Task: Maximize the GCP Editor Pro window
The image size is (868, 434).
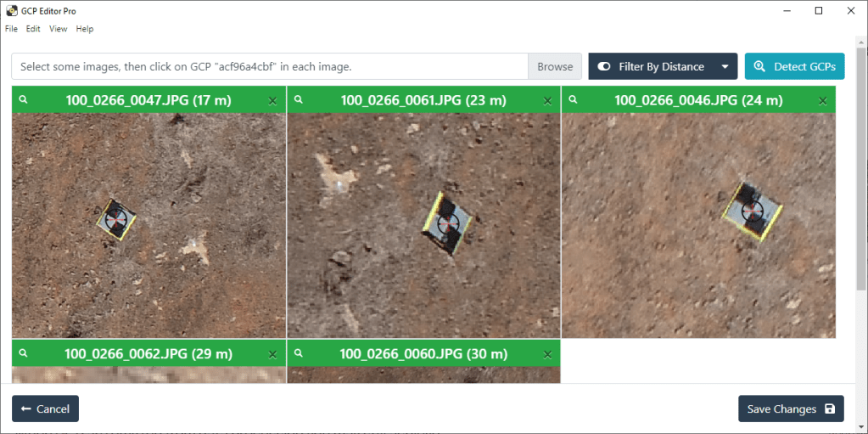Action: tap(819, 10)
